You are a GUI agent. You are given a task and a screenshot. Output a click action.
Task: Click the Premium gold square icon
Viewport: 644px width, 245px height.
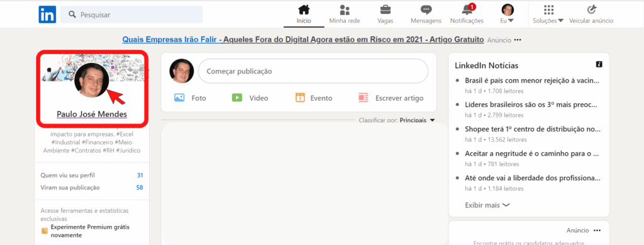tap(45, 231)
